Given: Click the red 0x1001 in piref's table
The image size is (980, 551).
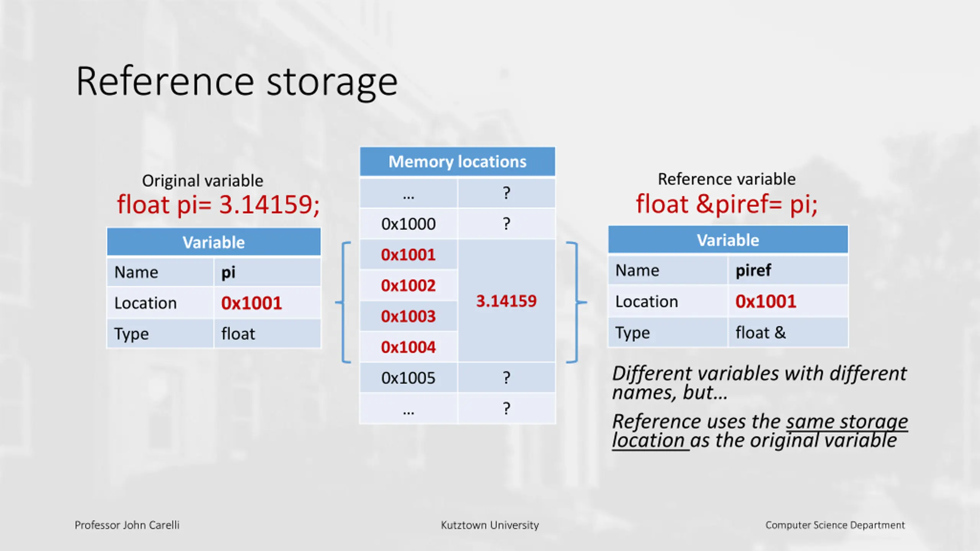Looking at the screenshot, I should point(766,302).
